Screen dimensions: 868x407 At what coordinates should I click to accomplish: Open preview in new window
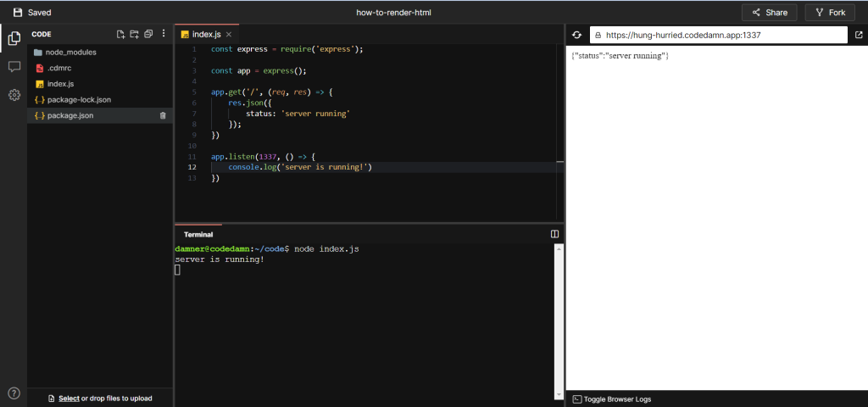(859, 35)
